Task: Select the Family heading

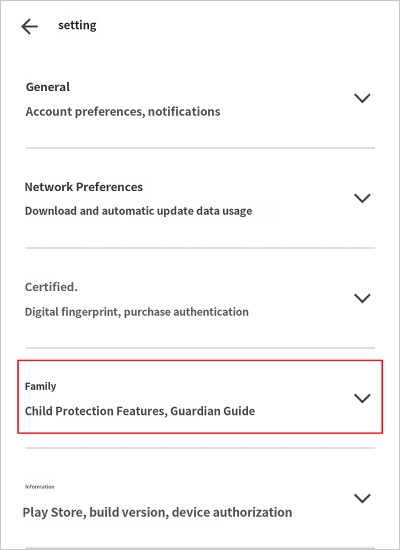Action: (x=40, y=386)
